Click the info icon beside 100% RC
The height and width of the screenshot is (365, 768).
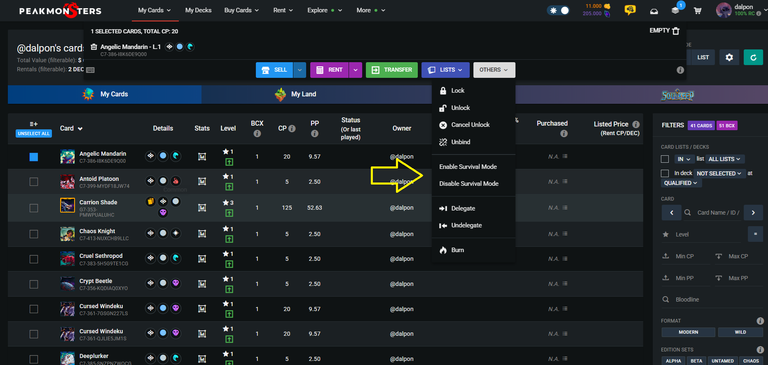click(760, 14)
